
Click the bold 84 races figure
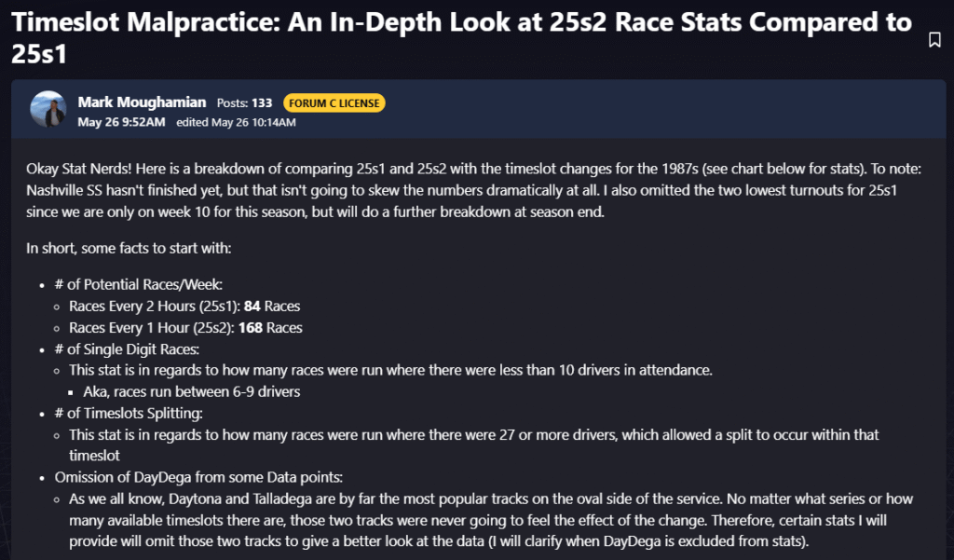coord(252,306)
